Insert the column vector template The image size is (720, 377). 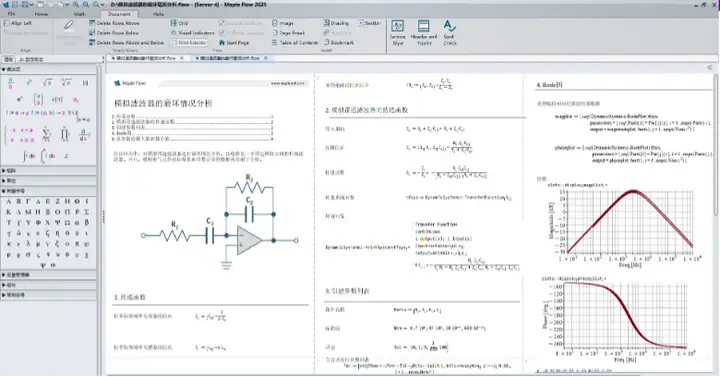pyautogui.click(x=38, y=100)
